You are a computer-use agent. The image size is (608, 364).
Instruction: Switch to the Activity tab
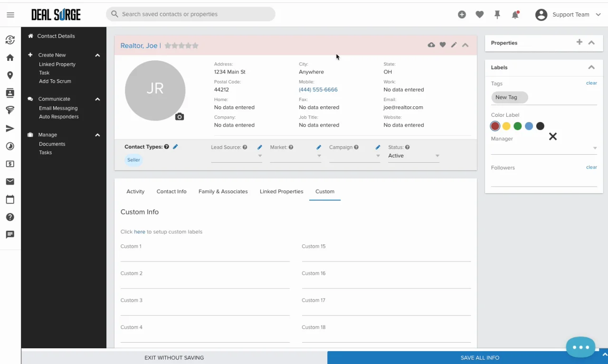(x=135, y=192)
